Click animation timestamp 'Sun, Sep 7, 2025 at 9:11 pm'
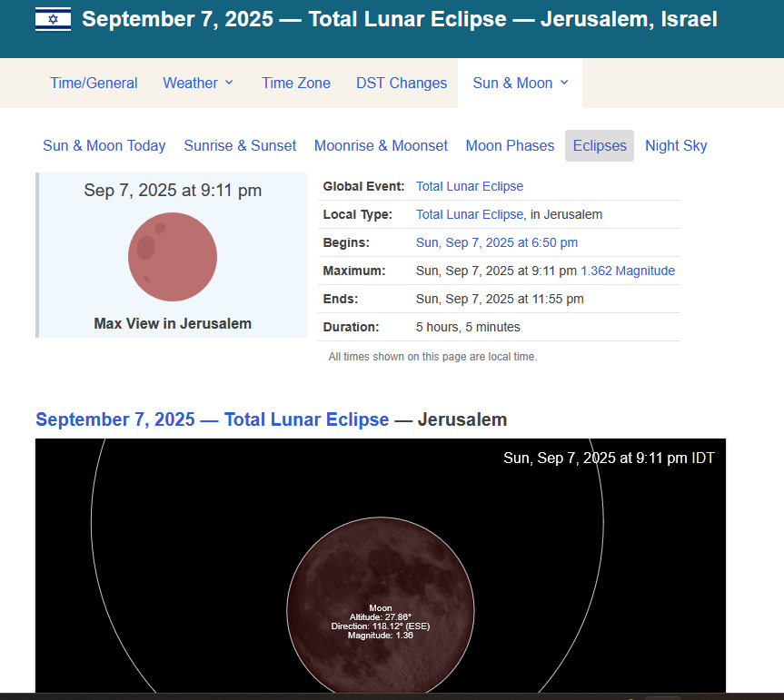784x700 pixels. pyautogui.click(x=595, y=458)
